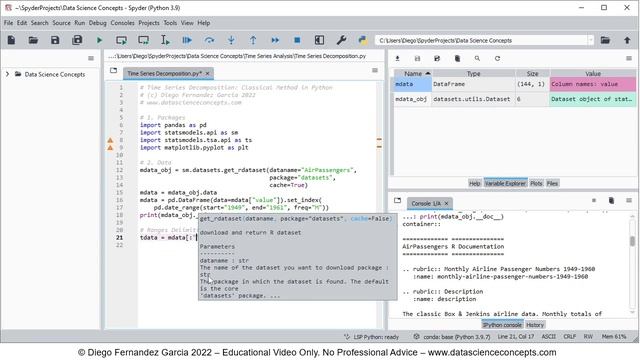
Task: Browse a working directory folder icon
Action: 605,40
